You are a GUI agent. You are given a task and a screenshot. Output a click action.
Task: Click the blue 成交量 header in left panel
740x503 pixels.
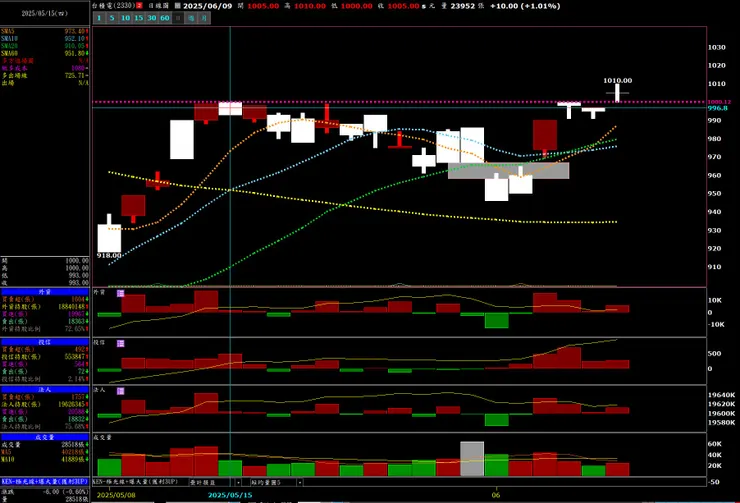coord(45,437)
